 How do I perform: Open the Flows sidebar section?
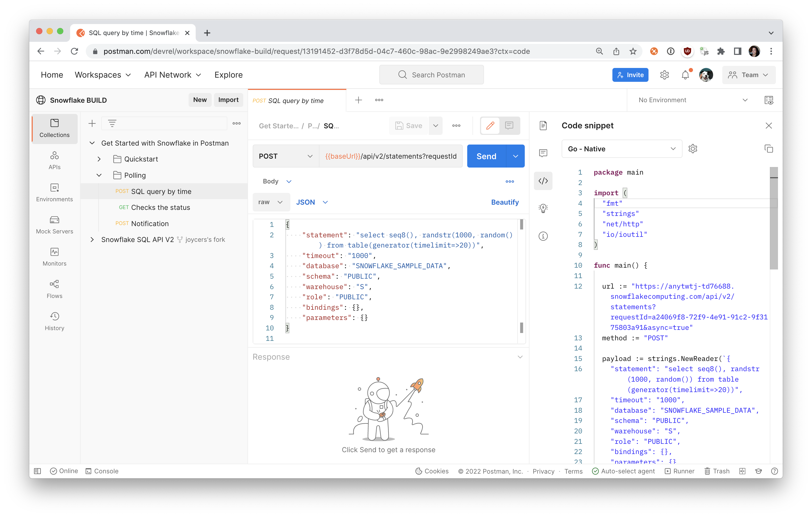(54, 289)
